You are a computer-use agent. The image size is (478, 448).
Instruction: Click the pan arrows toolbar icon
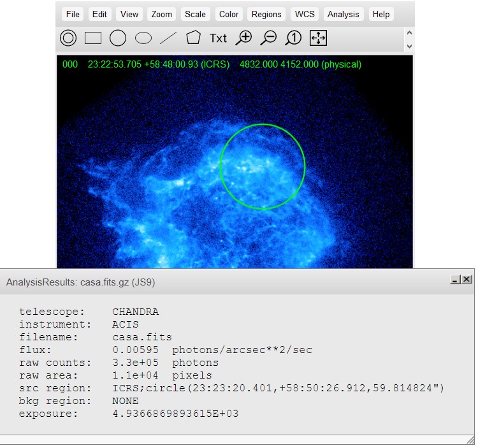[318, 38]
